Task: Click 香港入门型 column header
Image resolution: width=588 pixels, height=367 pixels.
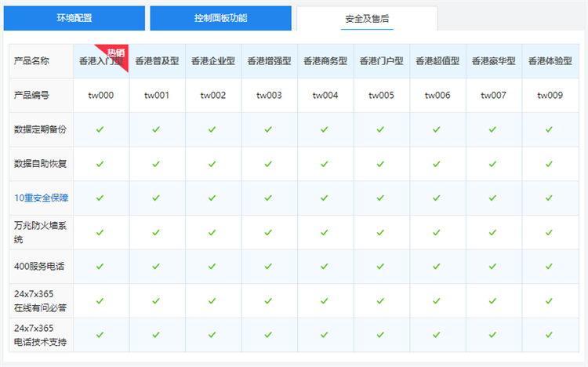Action: point(100,61)
